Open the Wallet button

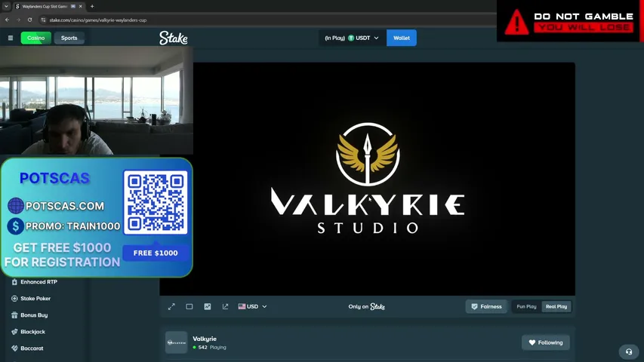(401, 38)
